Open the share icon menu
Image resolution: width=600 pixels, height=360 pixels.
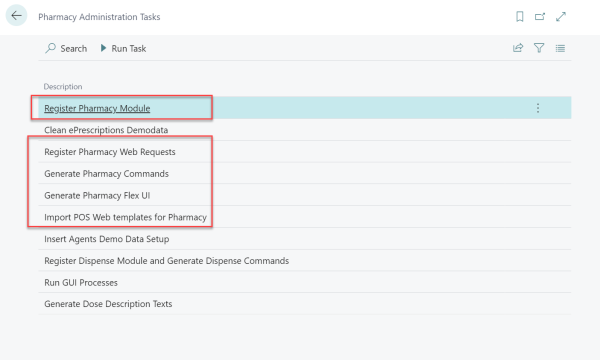tap(518, 48)
